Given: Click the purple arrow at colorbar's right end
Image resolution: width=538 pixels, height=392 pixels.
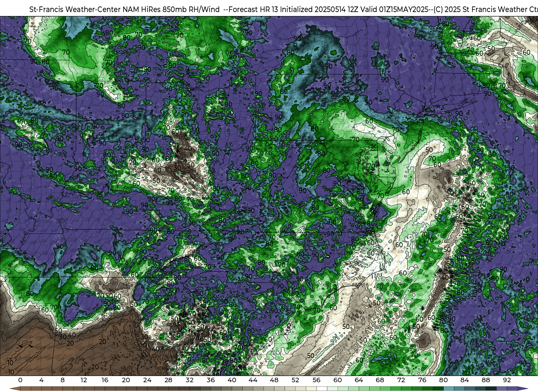Looking at the screenshot, I should click(x=523, y=389).
